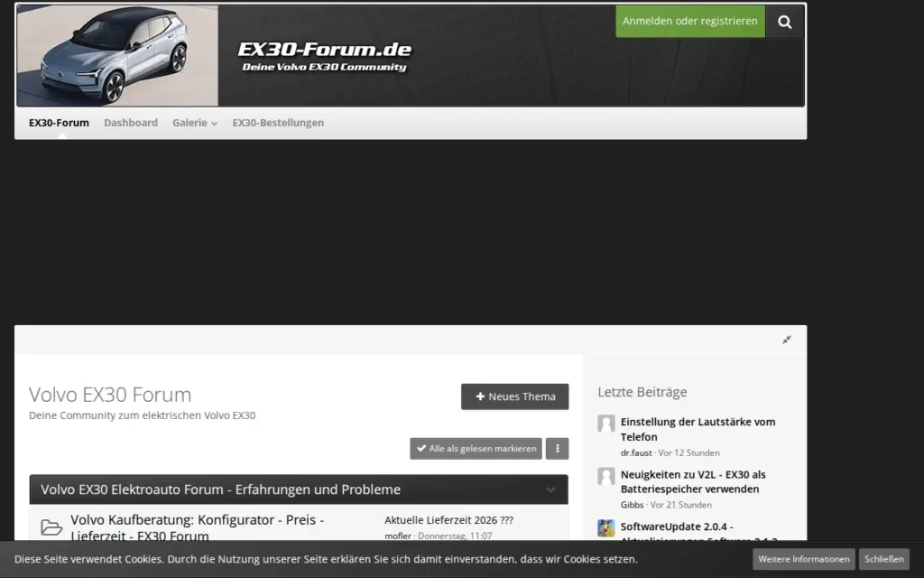Viewport: 924px width, 578px height.
Task: Open SoftwareUpdate 2.0.4 post
Action: pos(699,532)
